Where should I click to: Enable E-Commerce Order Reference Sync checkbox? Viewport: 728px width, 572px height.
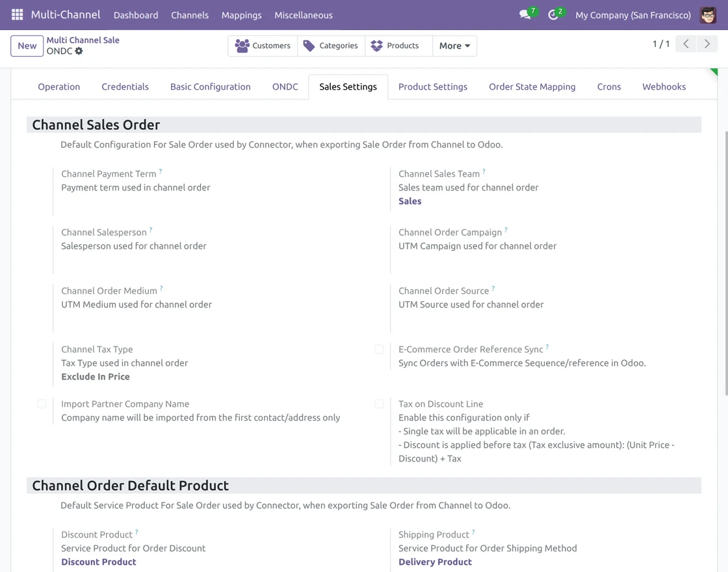coord(379,349)
